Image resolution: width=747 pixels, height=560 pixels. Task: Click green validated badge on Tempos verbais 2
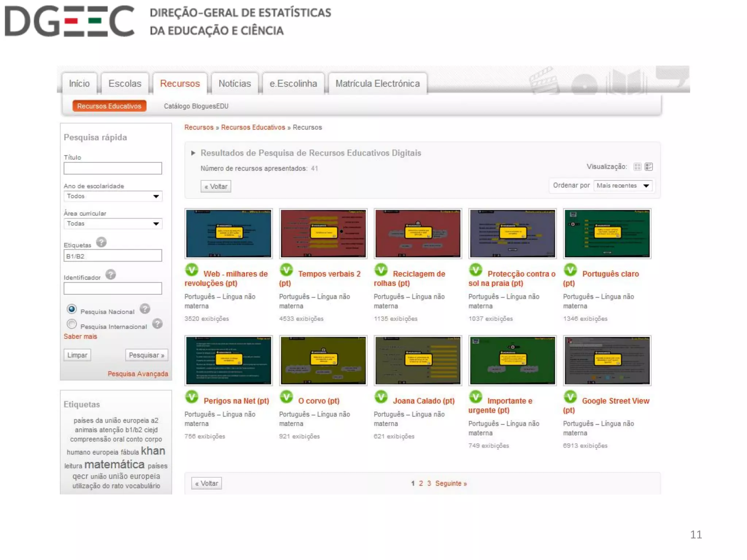click(x=286, y=270)
